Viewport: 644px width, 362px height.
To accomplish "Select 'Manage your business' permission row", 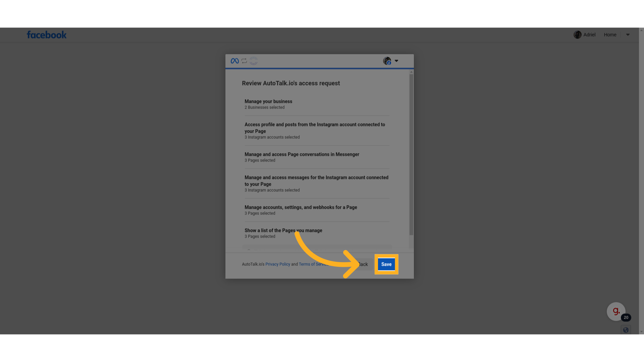I will (x=317, y=104).
